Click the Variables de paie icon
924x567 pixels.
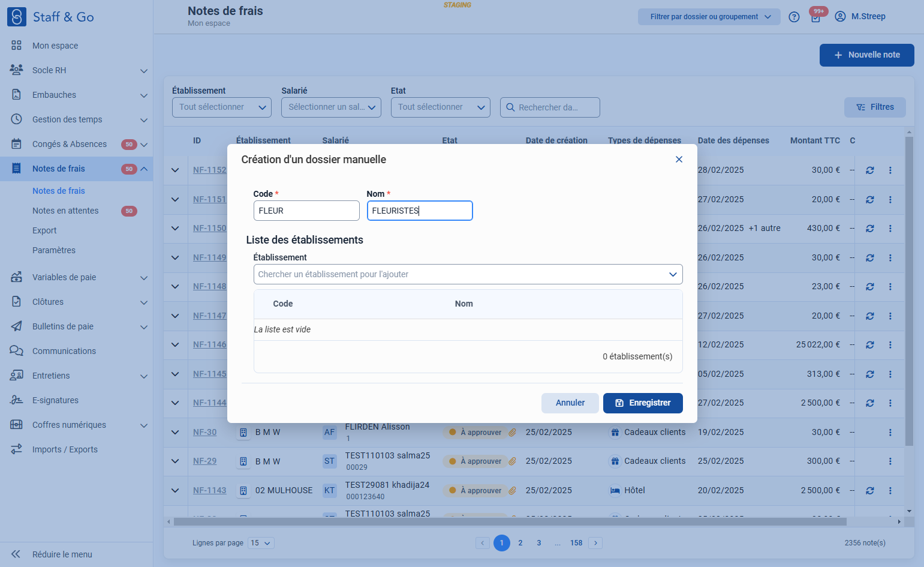tap(16, 277)
